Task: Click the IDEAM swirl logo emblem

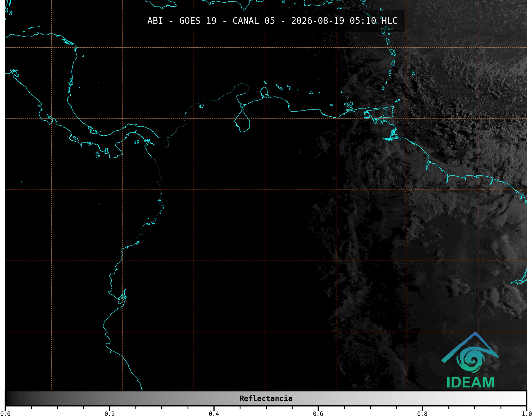Action: 470,353
